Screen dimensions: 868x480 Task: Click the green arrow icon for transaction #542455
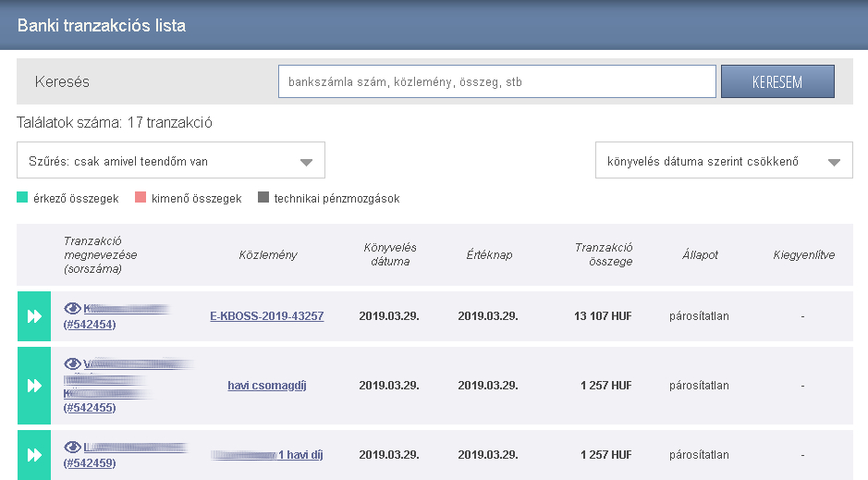coord(34,385)
